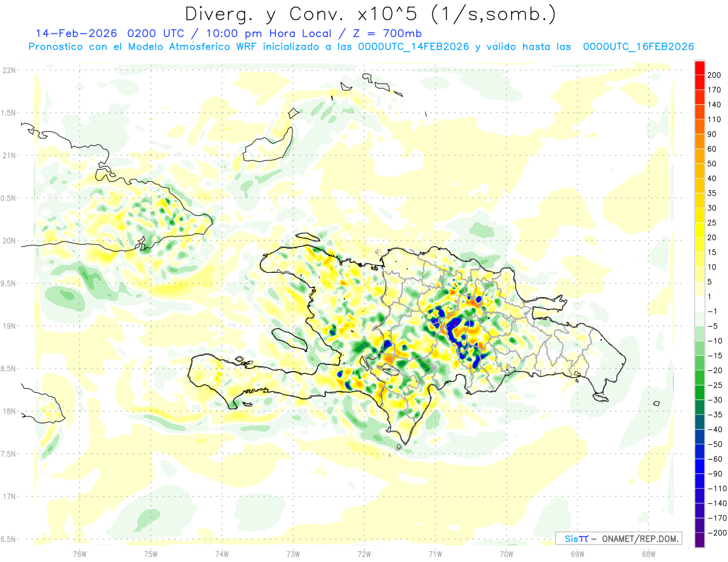The image size is (728, 562).
Task: Click the '-60' colorbar value
Action: pos(715,460)
